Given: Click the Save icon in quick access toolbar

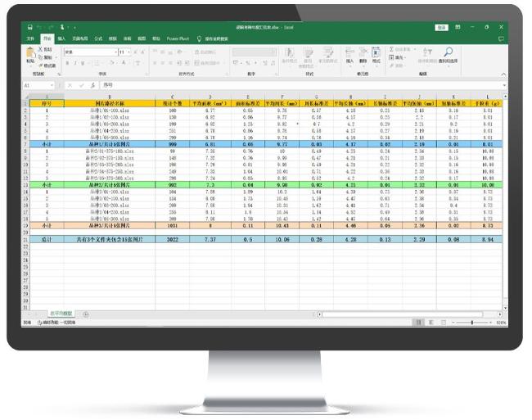Looking at the screenshot, I should 29,27.
